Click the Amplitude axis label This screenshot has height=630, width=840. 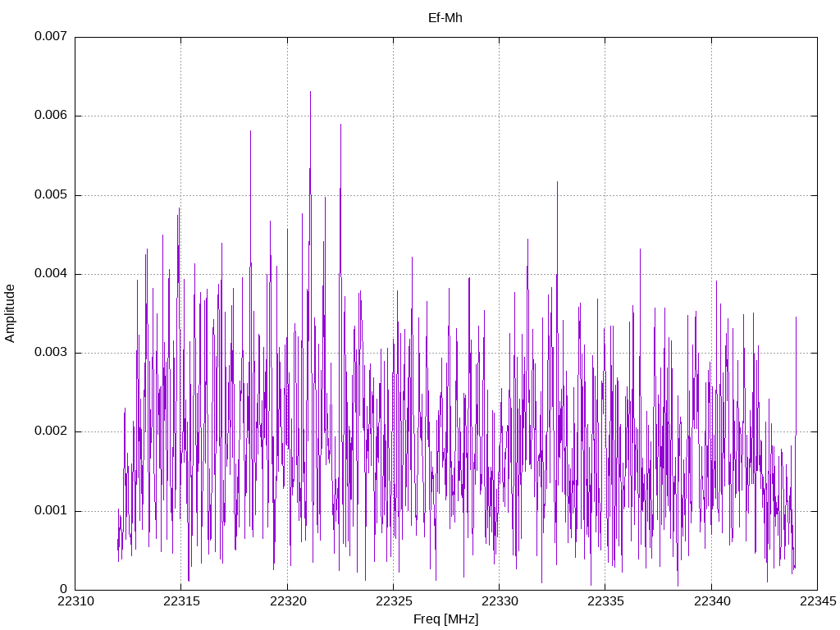pos(10,313)
